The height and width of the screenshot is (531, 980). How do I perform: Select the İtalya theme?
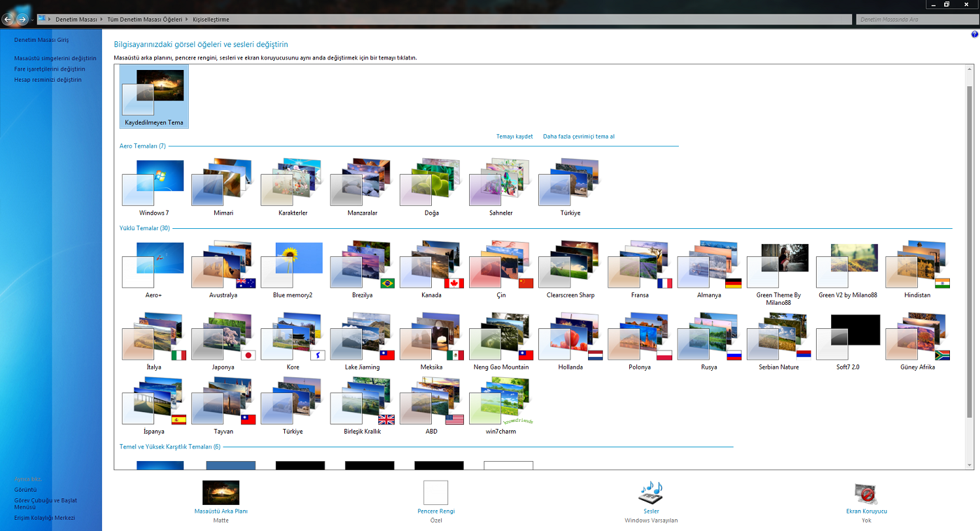tap(154, 342)
